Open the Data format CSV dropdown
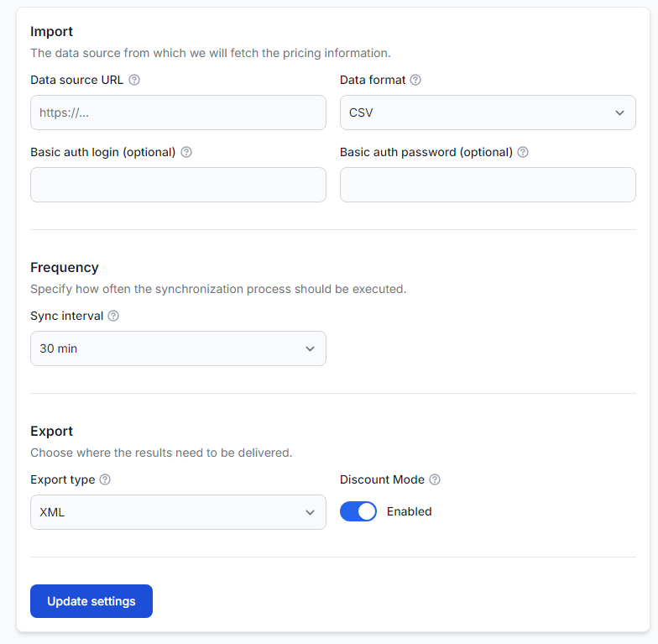 click(488, 113)
